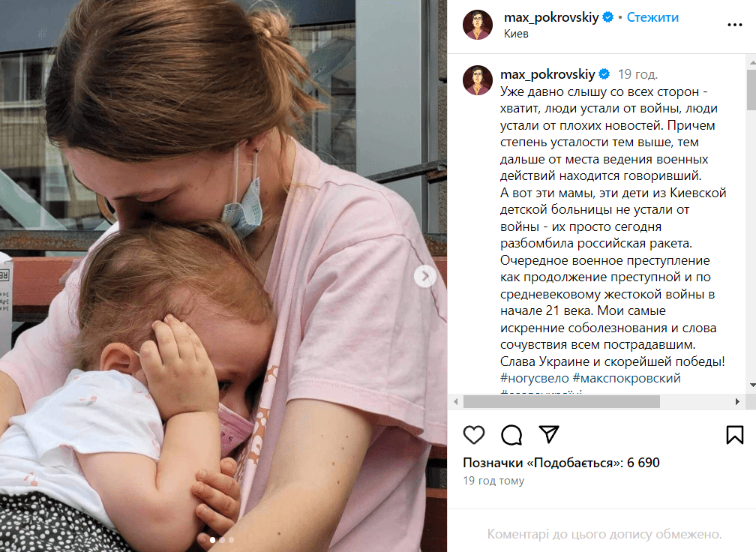Go to next photo with carousel arrow
This screenshot has height=552, width=756.
(424, 276)
